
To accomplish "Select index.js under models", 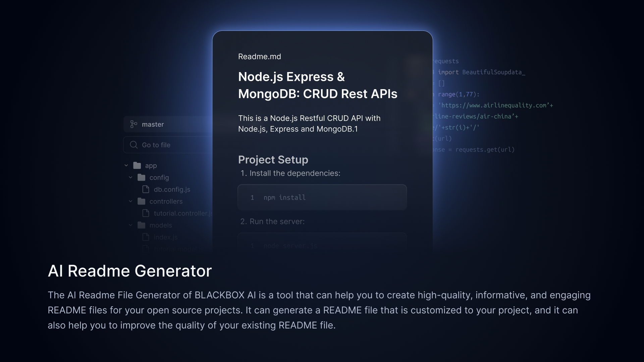I will tap(165, 237).
